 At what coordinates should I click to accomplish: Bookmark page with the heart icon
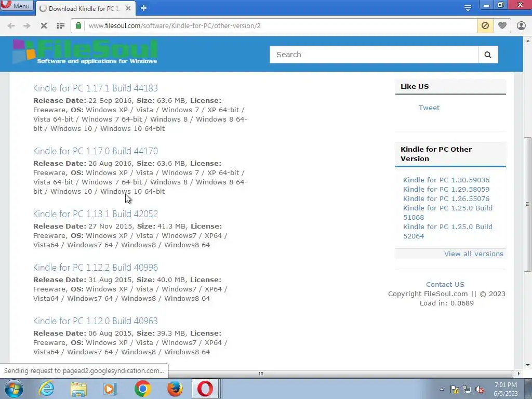pos(502,25)
